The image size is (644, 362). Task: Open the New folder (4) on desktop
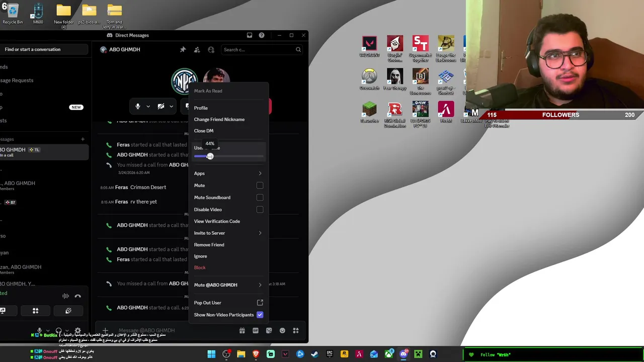click(x=64, y=15)
